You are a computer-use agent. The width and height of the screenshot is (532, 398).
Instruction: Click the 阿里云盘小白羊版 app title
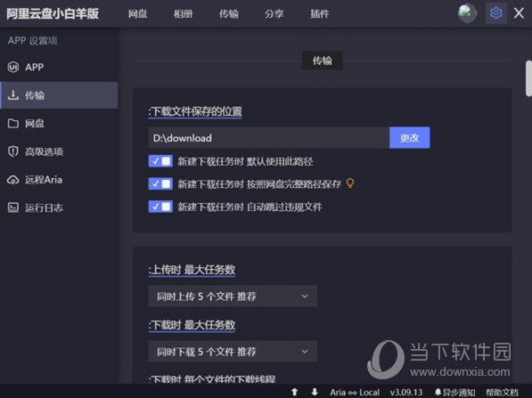[x=53, y=13]
